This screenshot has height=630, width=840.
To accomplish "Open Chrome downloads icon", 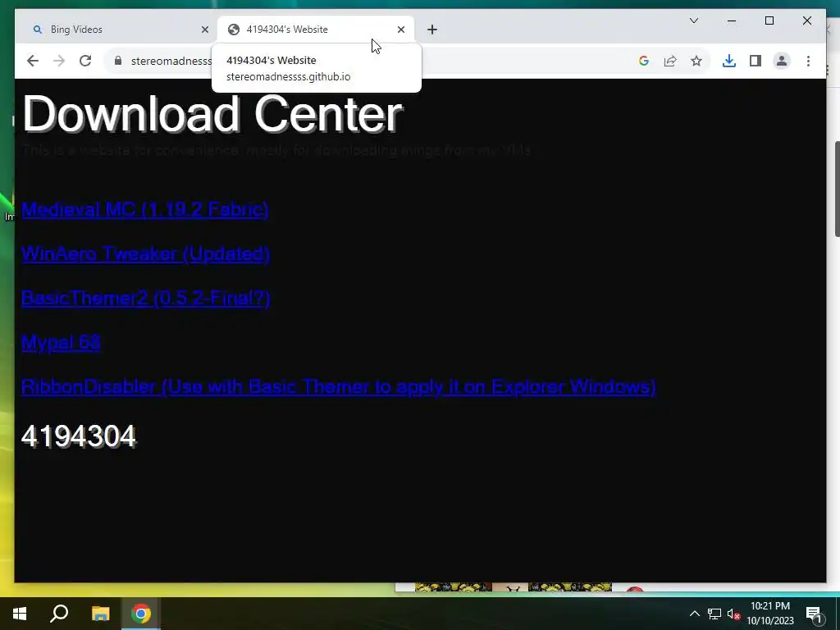I will point(729,61).
